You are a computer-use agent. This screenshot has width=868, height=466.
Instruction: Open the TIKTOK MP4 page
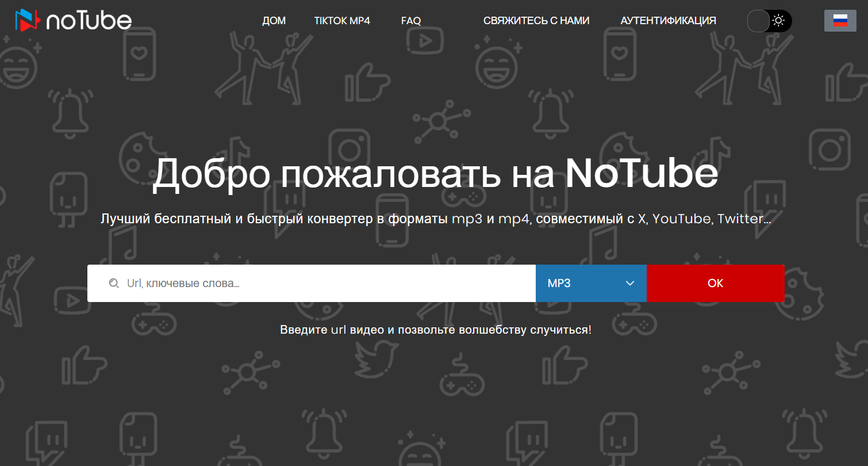point(342,20)
